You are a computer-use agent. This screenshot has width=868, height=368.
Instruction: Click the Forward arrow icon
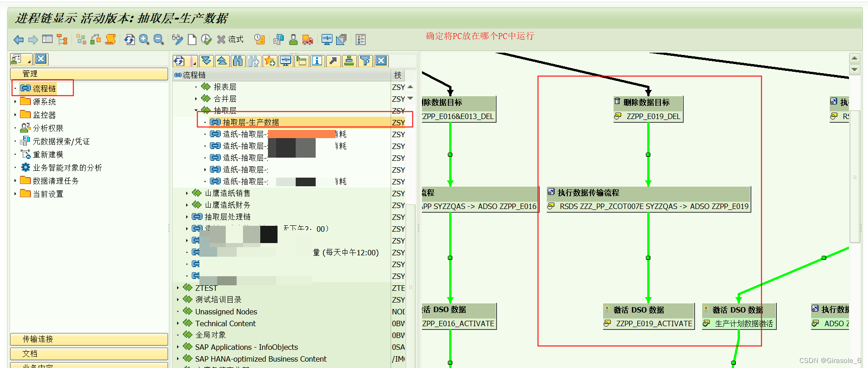33,40
